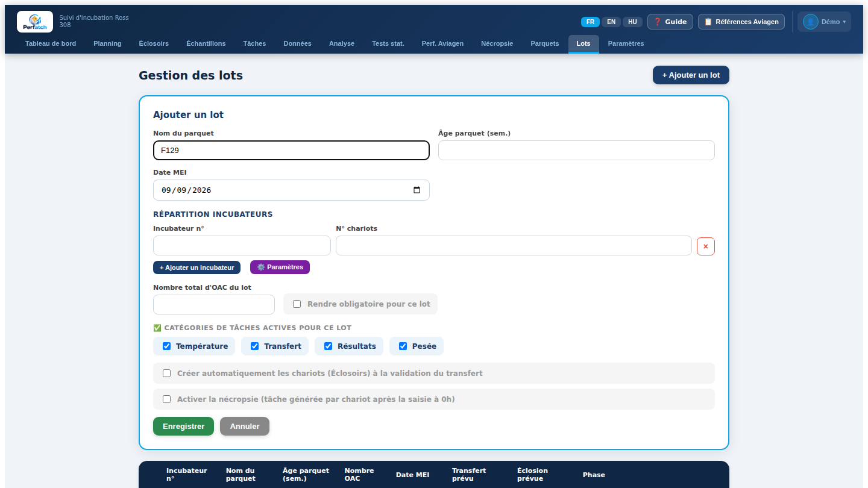This screenshot has height=488, width=868.
Task: Select the Parquets tab
Action: [x=545, y=43]
